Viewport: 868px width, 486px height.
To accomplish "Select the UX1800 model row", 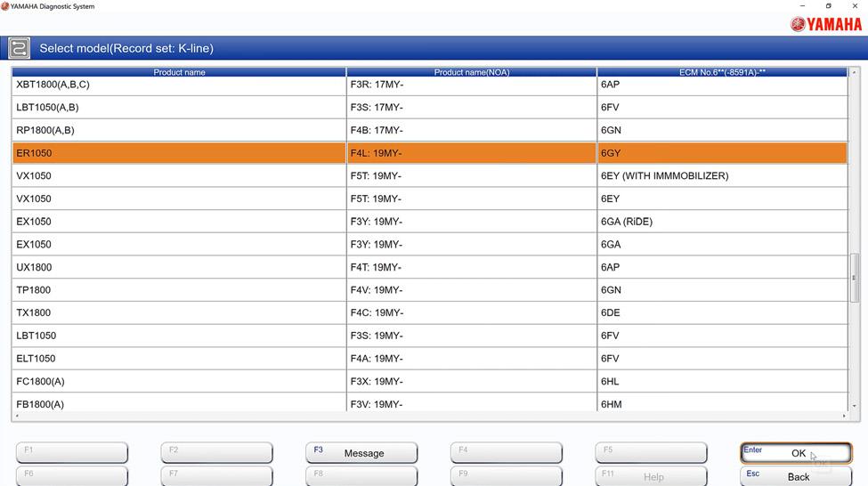I will coord(430,267).
